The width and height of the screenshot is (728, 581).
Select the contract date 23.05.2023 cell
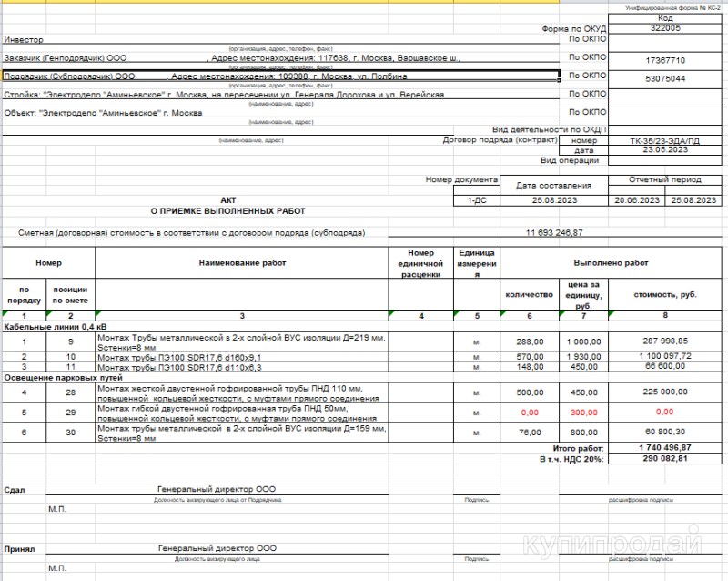pos(665,150)
